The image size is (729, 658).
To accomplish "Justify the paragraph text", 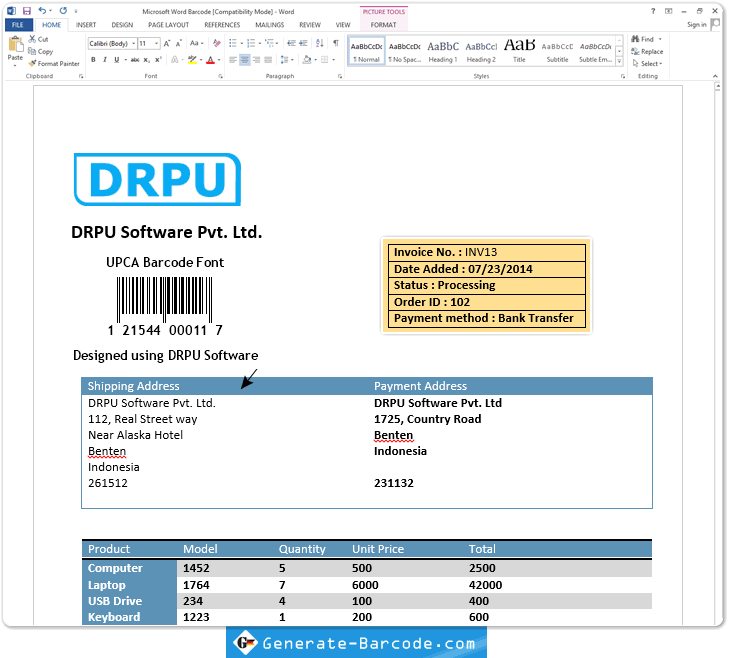I will click(268, 60).
